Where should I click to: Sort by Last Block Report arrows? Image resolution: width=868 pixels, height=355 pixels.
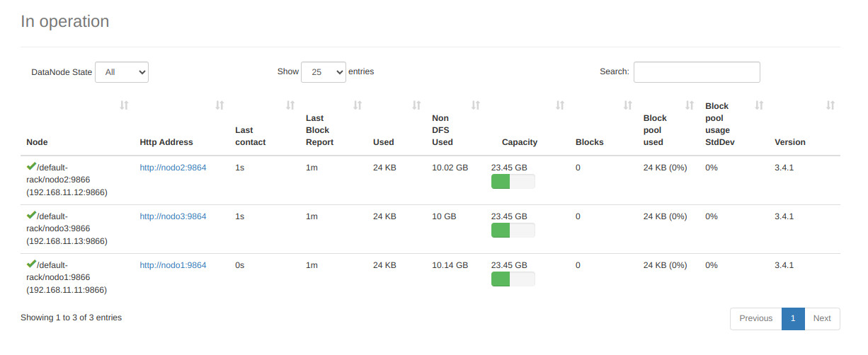coord(358,105)
